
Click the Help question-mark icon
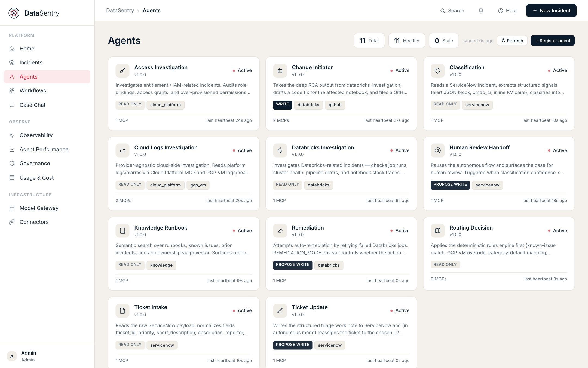[500, 11]
